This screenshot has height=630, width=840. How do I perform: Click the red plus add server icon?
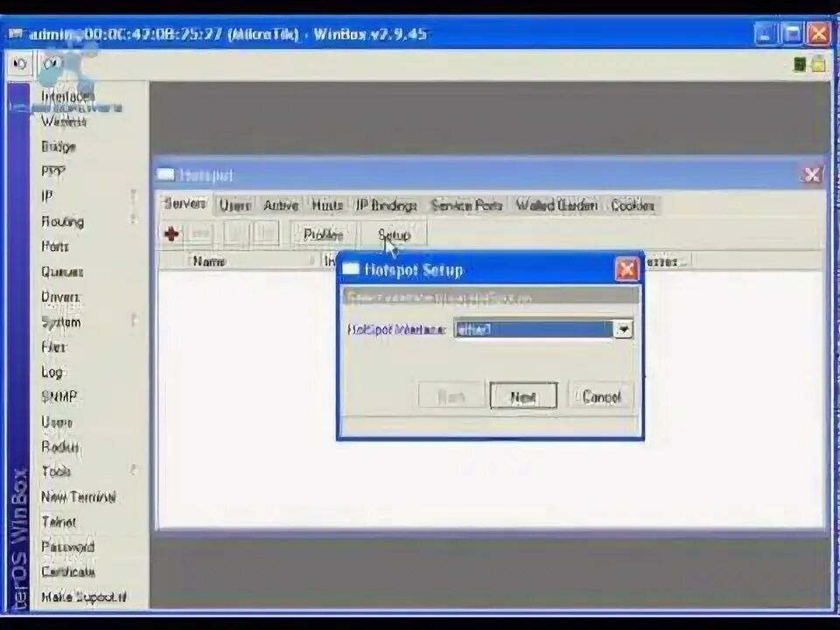[x=172, y=234]
